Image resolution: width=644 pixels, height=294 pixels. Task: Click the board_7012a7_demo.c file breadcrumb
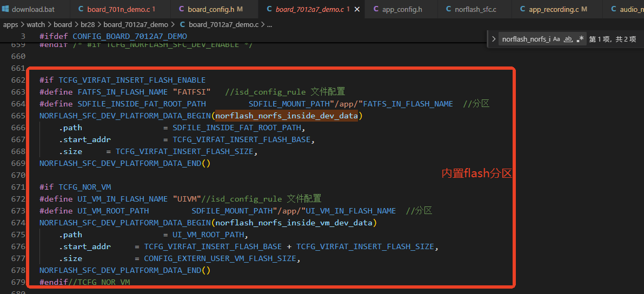point(218,25)
